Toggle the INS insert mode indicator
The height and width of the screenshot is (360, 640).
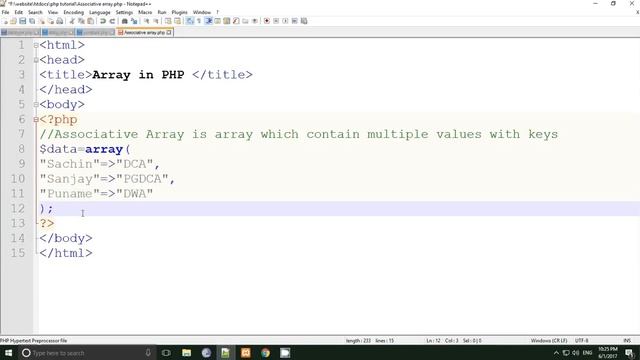click(627, 340)
